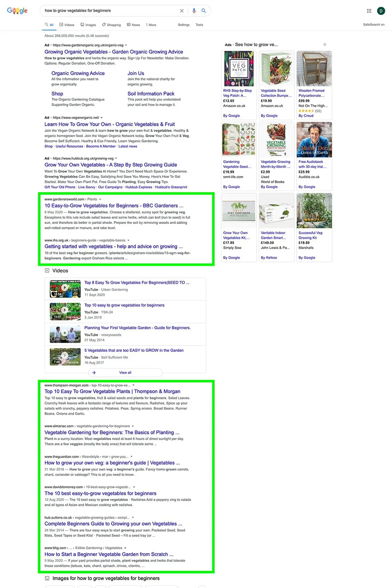
Task: Expand gardenorganic.org.uk ad URL dropdown arrow
Action: (x=126, y=45)
